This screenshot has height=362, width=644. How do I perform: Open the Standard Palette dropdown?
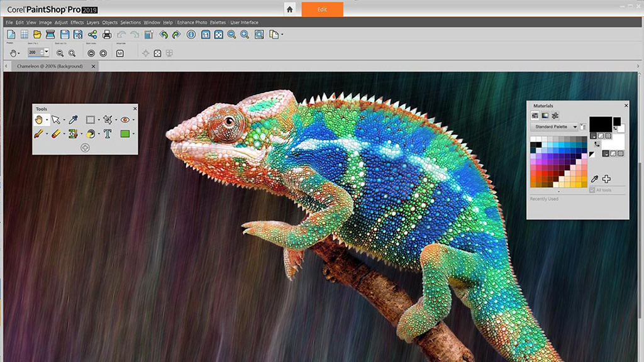pyautogui.click(x=575, y=126)
